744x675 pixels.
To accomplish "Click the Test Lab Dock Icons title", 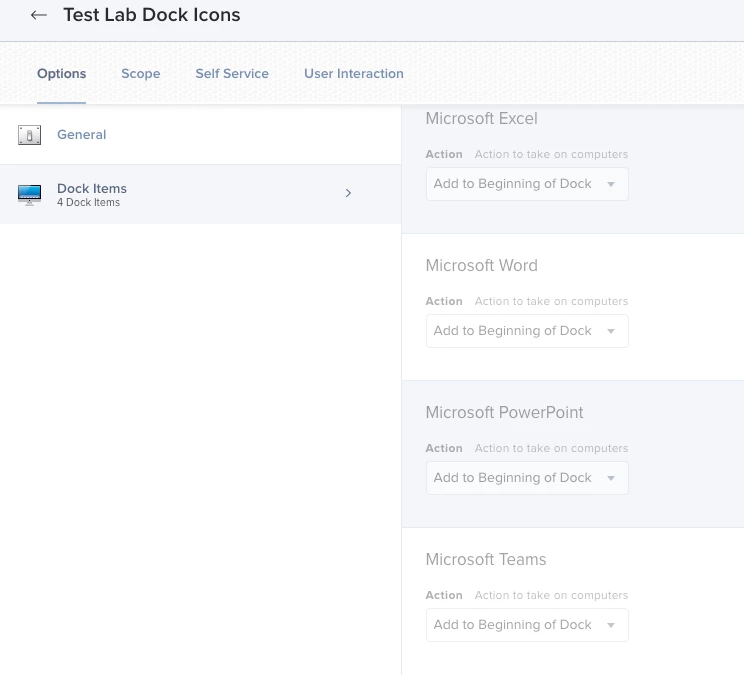I will 152,15.
